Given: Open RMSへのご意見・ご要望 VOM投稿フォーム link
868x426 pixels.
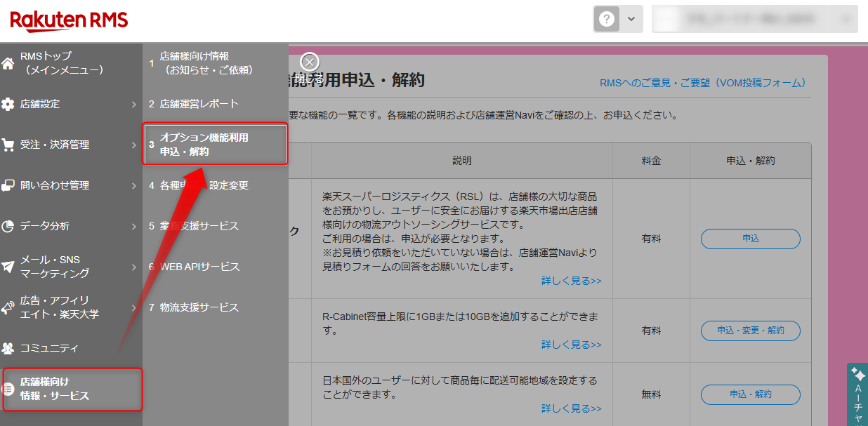Looking at the screenshot, I should click(x=702, y=83).
